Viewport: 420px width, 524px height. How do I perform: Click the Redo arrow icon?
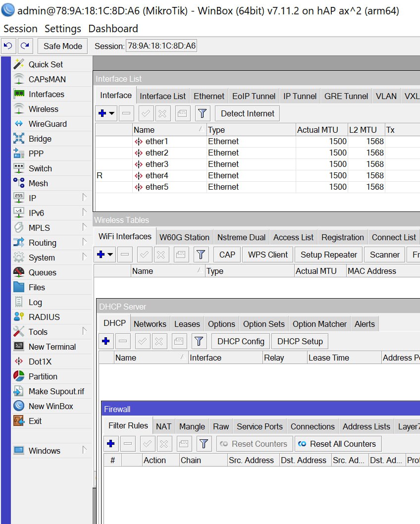25,46
